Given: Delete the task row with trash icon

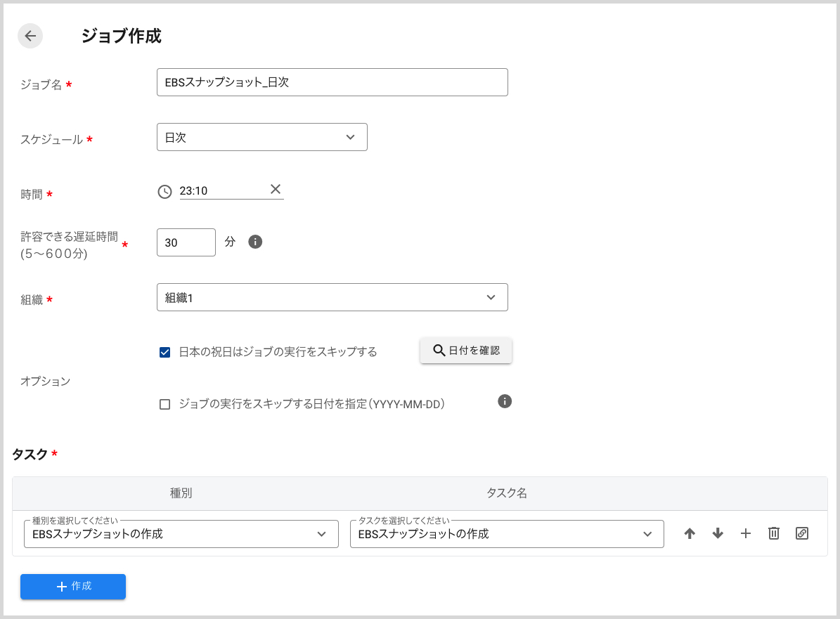Looking at the screenshot, I should tap(774, 533).
